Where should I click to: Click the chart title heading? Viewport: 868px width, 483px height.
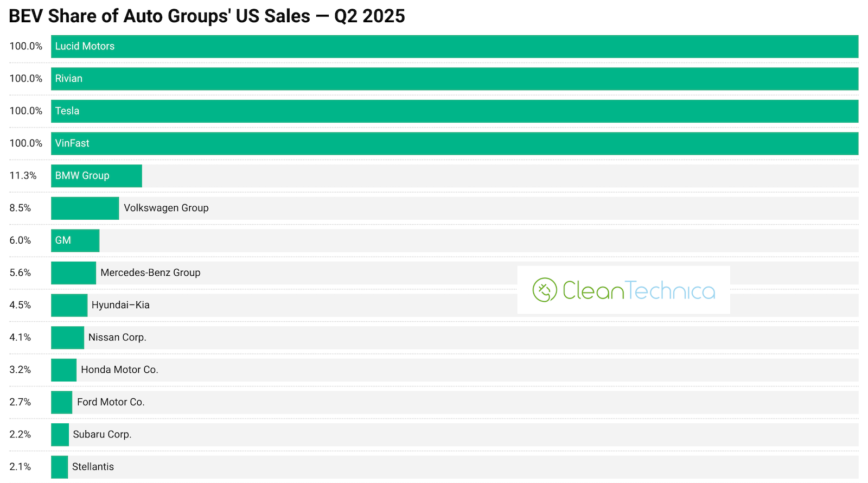point(207,16)
